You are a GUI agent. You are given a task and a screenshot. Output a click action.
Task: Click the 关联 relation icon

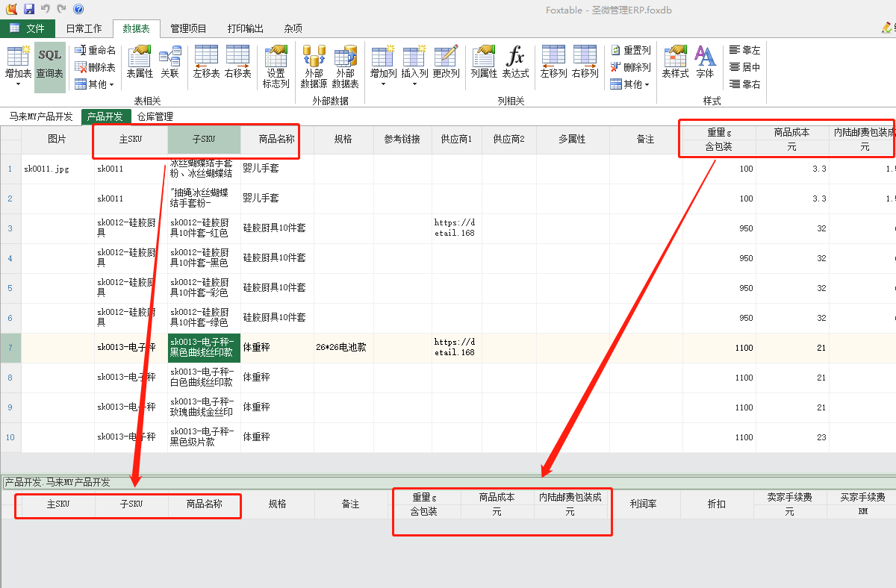tap(170, 62)
